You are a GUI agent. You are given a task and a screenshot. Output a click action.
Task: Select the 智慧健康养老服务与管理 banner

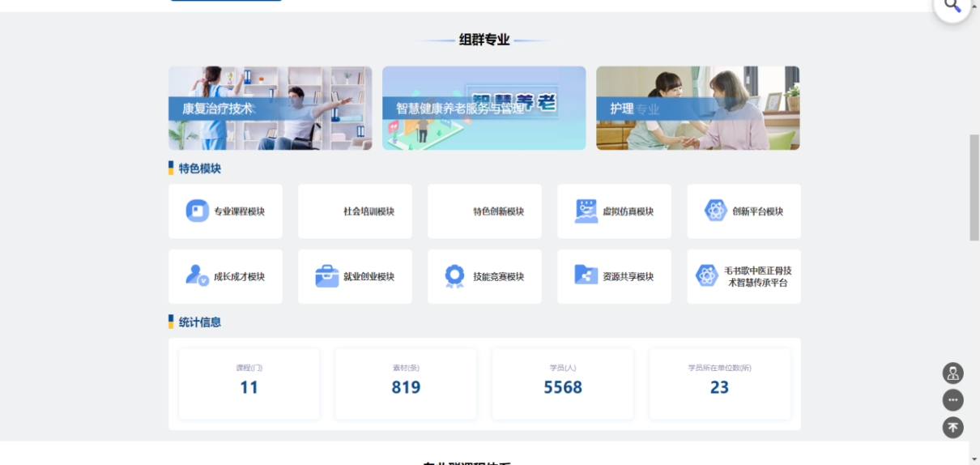[x=484, y=108]
